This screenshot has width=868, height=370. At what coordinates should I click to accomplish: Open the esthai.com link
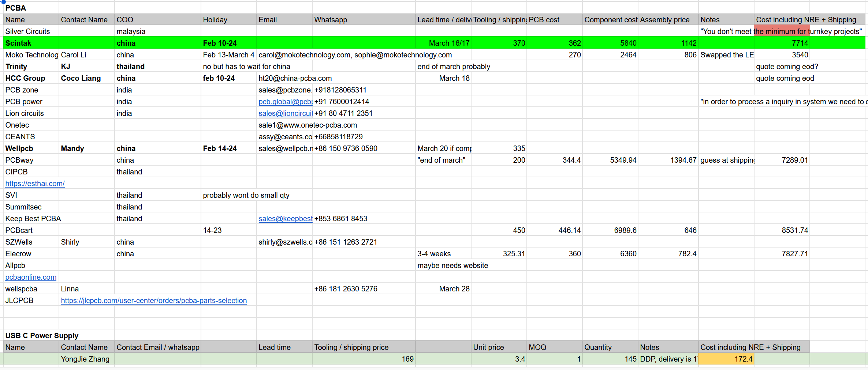point(35,184)
